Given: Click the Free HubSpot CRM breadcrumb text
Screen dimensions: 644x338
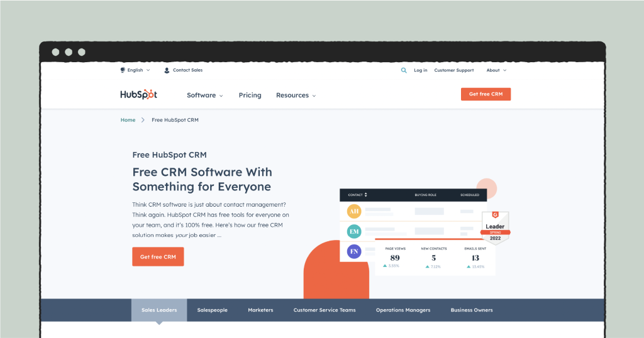Looking at the screenshot, I should click(x=175, y=120).
